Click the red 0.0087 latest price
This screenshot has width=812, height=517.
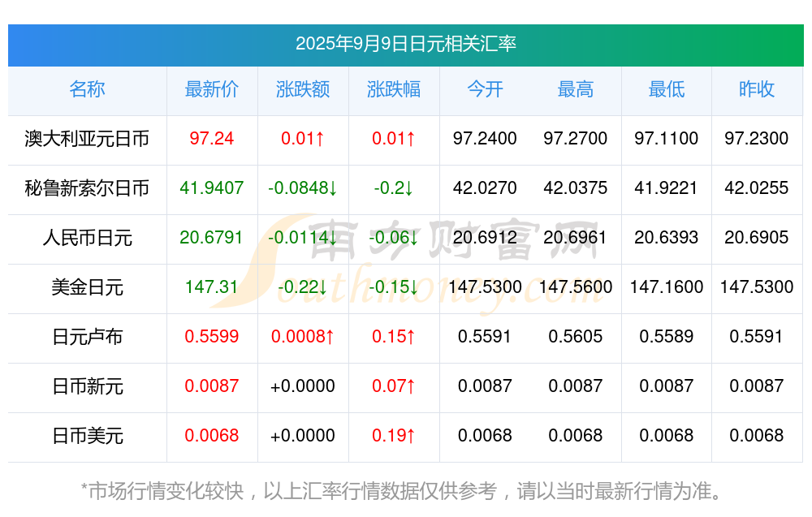(211, 386)
